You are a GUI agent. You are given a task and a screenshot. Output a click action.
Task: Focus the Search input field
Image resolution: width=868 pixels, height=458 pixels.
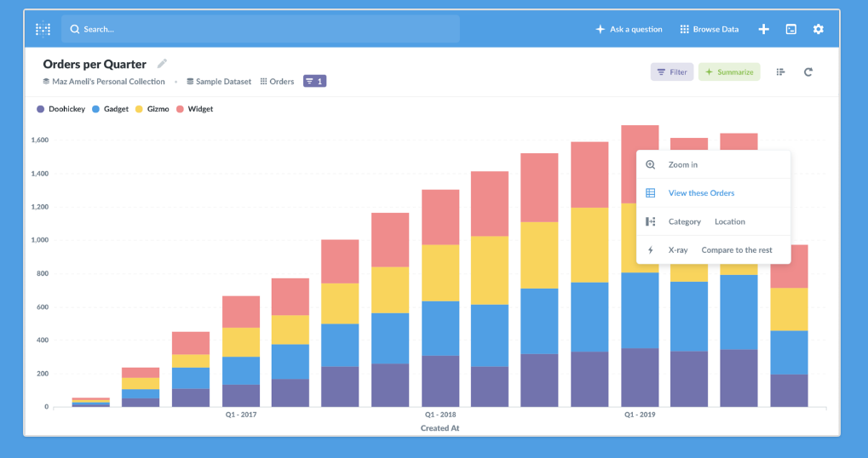[264, 29]
